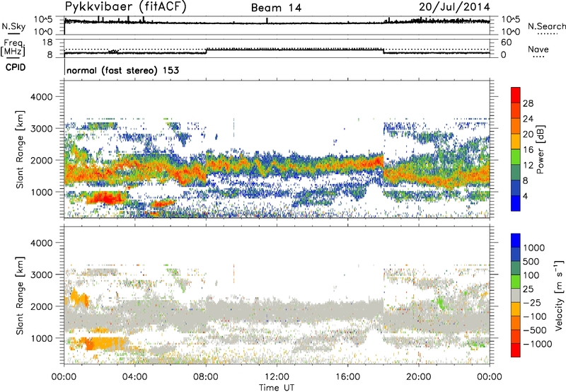Click the 'normal (fast stereo) 153' mode text

click(x=122, y=70)
